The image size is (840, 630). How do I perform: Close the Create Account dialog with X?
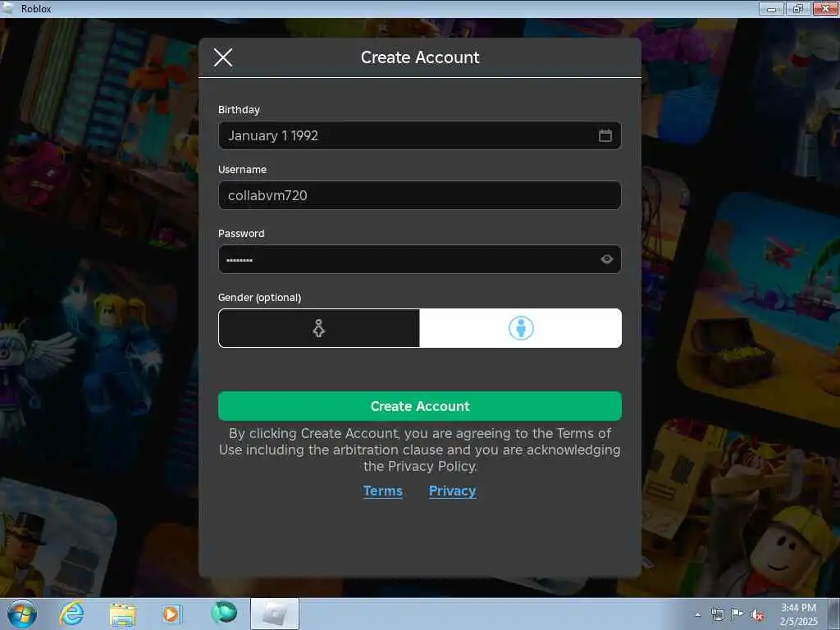point(223,57)
